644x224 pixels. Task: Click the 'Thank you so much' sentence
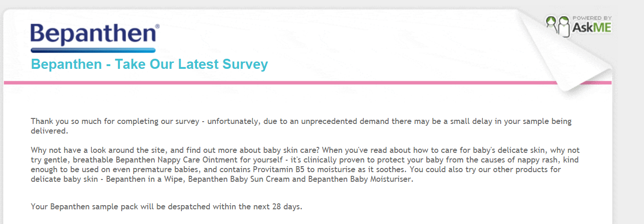pyautogui.click(x=301, y=126)
